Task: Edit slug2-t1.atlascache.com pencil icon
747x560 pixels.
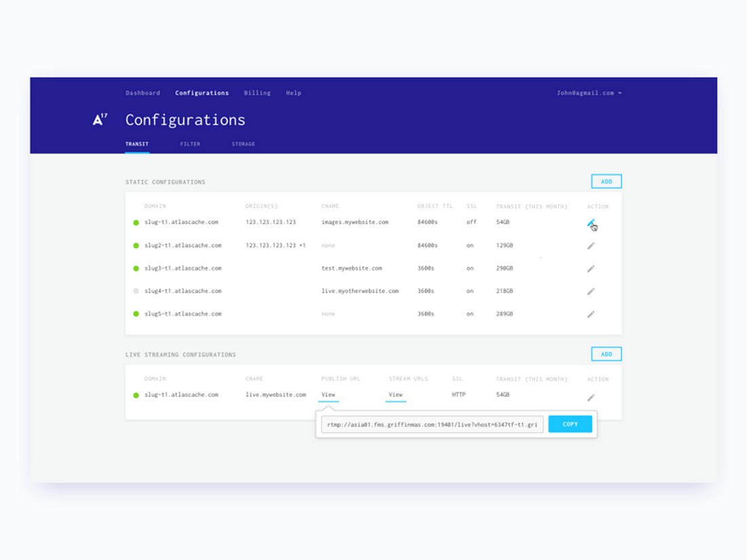Action: [591, 246]
